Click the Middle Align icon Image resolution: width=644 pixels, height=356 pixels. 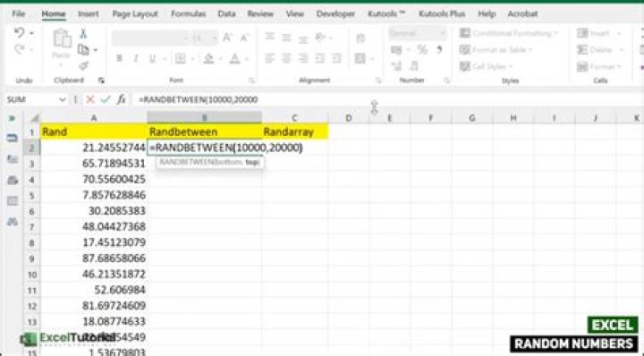[x=286, y=38]
